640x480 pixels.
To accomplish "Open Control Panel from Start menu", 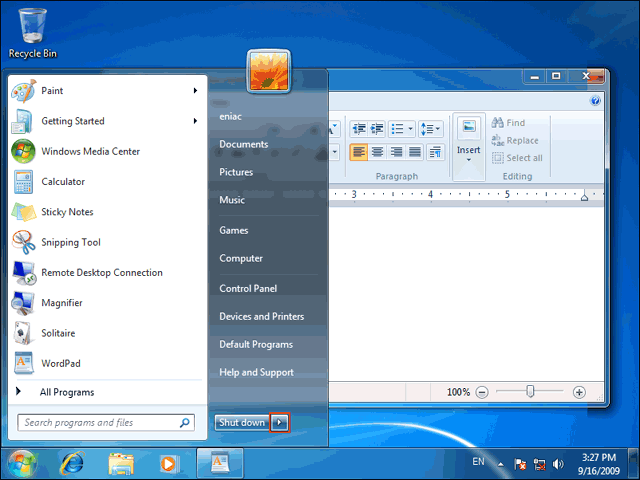I will tap(248, 289).
